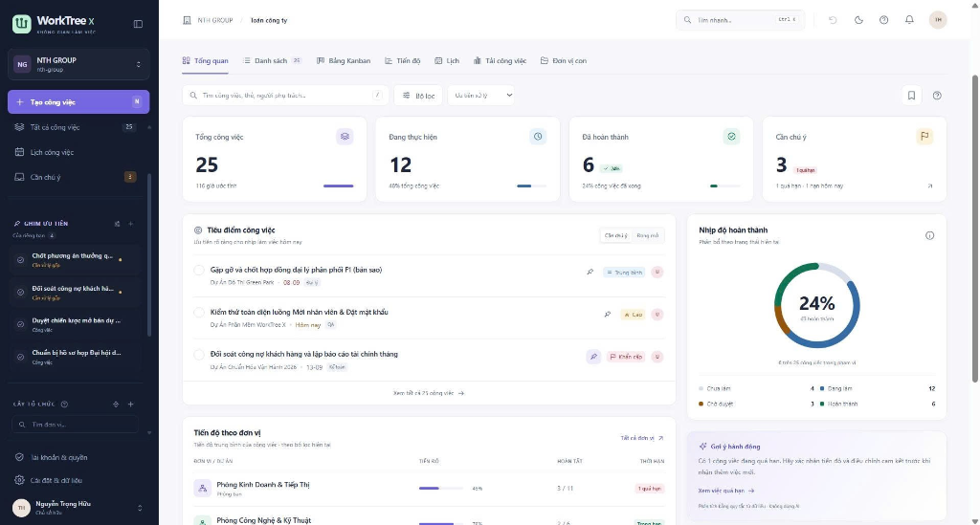
Task: Click arrow icon on Cần chú ý card
Action: [930, 186]
